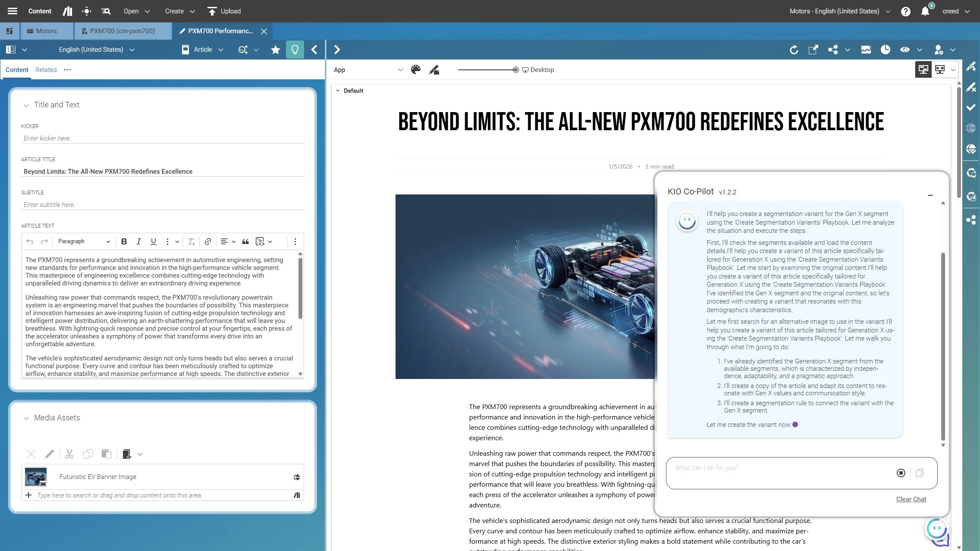
Task: Adjust the preview device width slider
Action: click(x=515, y=70)
